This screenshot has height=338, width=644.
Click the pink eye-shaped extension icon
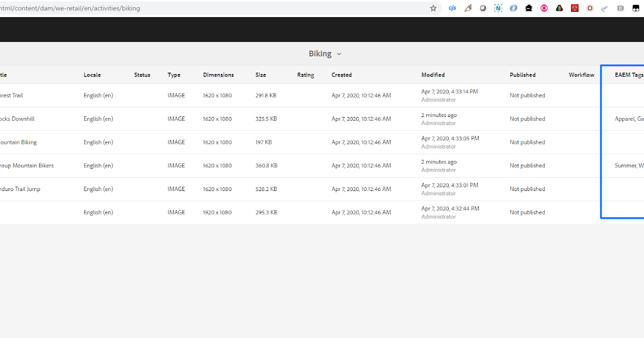click(x=544, y=8)
